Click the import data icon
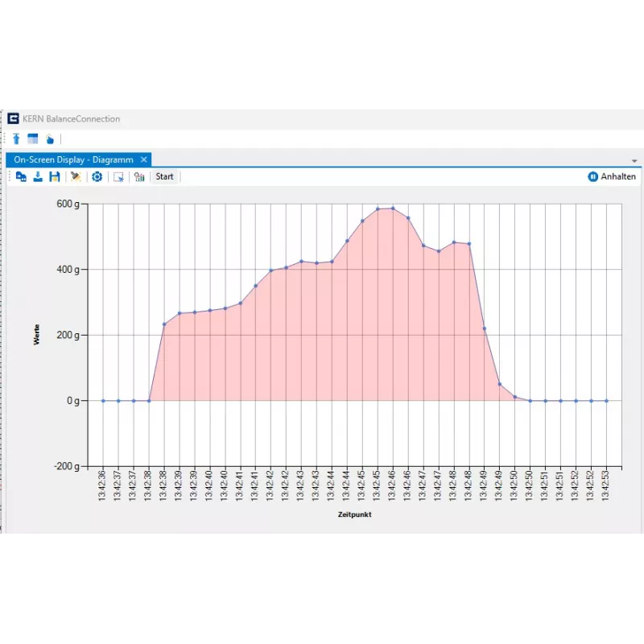 tap(38, 176)
